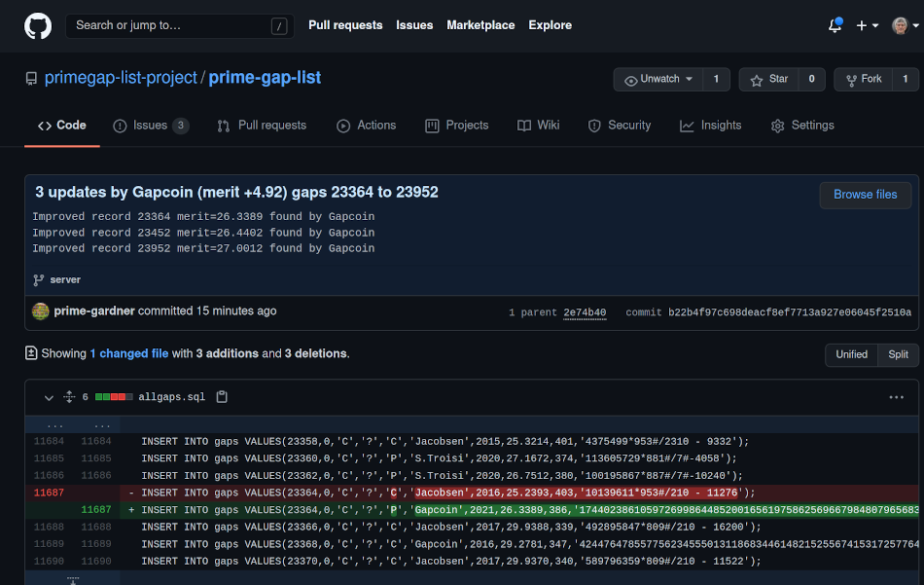Viewport: 924px width, 585px height.
Task: Open the repository Pull requests tab
Action: coord(262,125)
